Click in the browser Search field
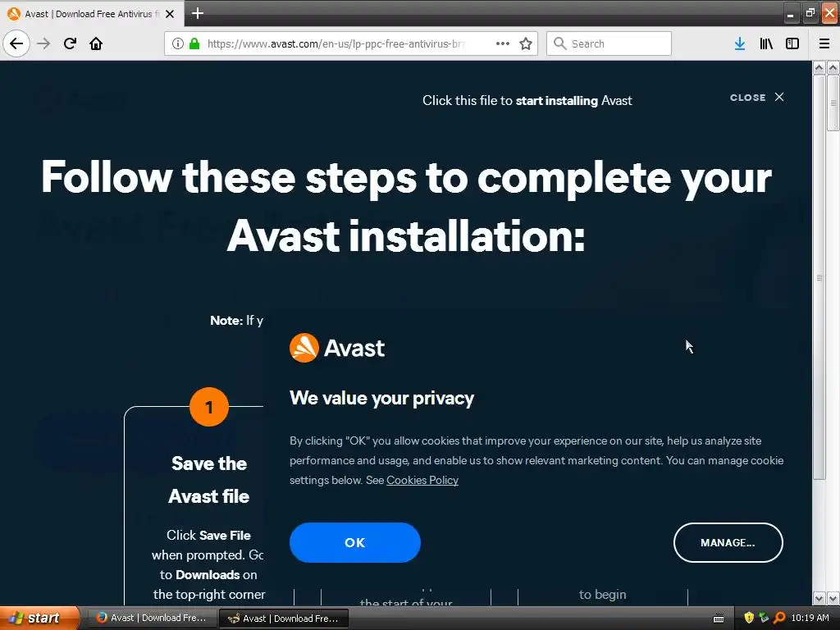Viewport: 840px width, 630px height. click(609, 43)
